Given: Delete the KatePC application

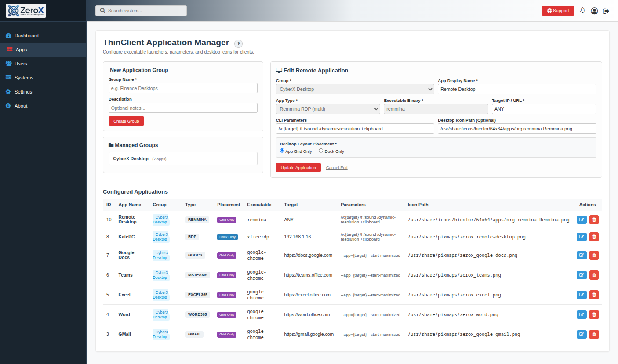Looking at the screenshot, I should click(x=594, y=237).
